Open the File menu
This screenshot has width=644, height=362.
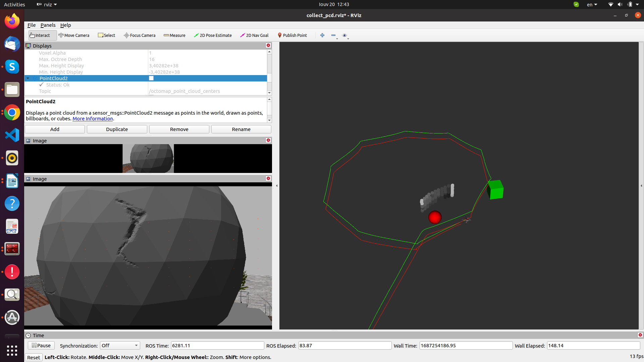(x=31, y=25)
